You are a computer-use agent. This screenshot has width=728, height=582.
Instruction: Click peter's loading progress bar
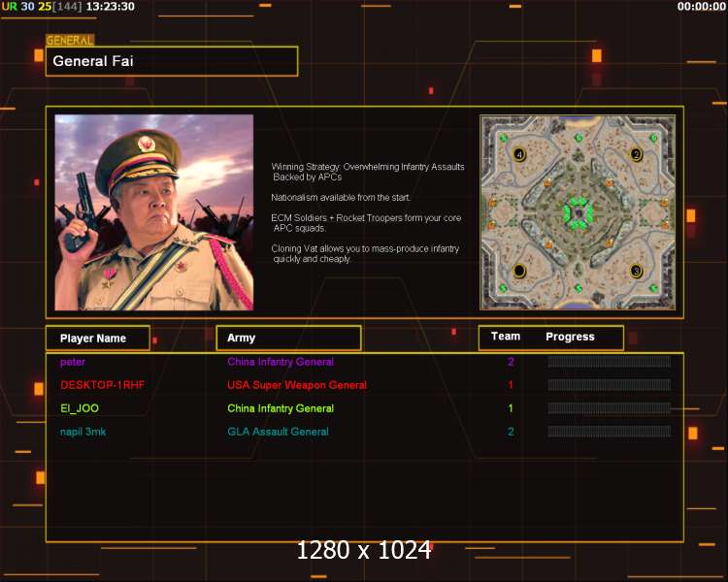(x=610, y=362)
